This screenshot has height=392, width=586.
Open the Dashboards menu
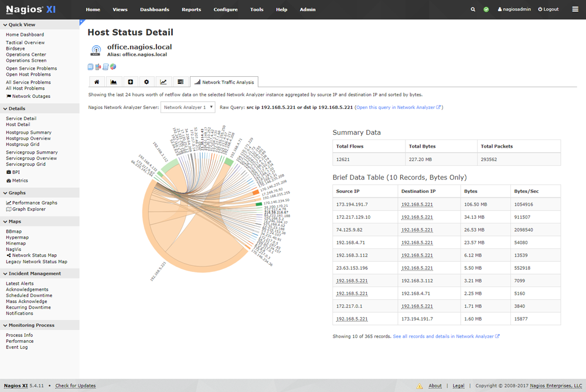coord(155,9)
